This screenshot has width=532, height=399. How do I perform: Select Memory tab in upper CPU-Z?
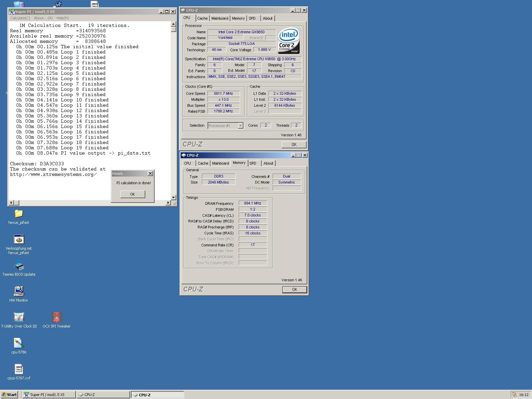pos(238,19)
